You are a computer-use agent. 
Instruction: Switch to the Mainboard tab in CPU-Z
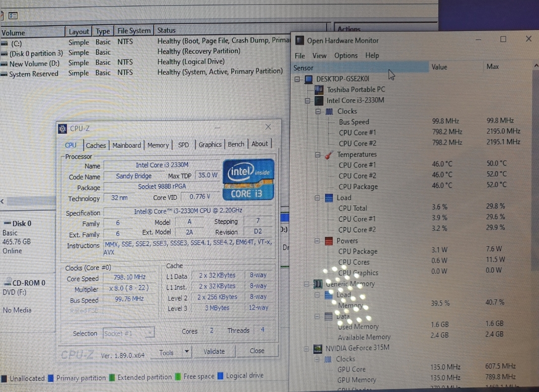click(x=126, y=145)
